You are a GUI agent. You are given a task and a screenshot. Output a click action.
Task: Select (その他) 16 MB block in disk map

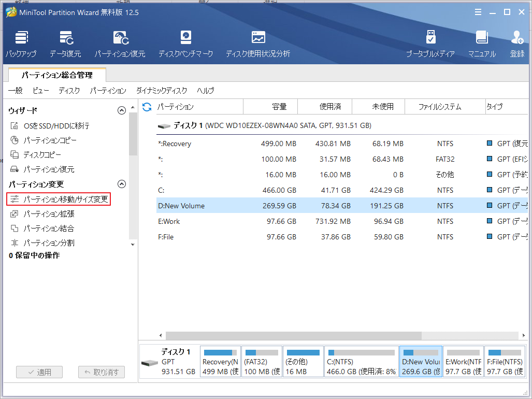click(304, 361)
